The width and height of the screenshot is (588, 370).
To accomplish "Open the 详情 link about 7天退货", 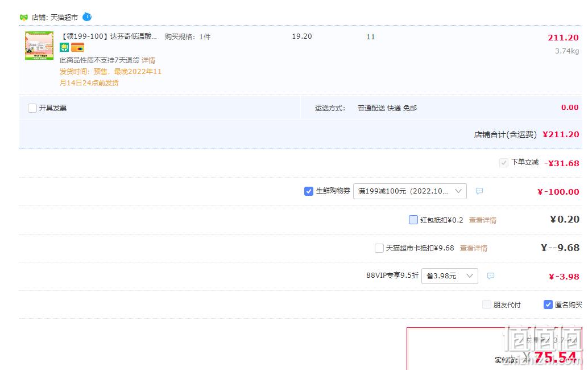I will coord(148,60).
